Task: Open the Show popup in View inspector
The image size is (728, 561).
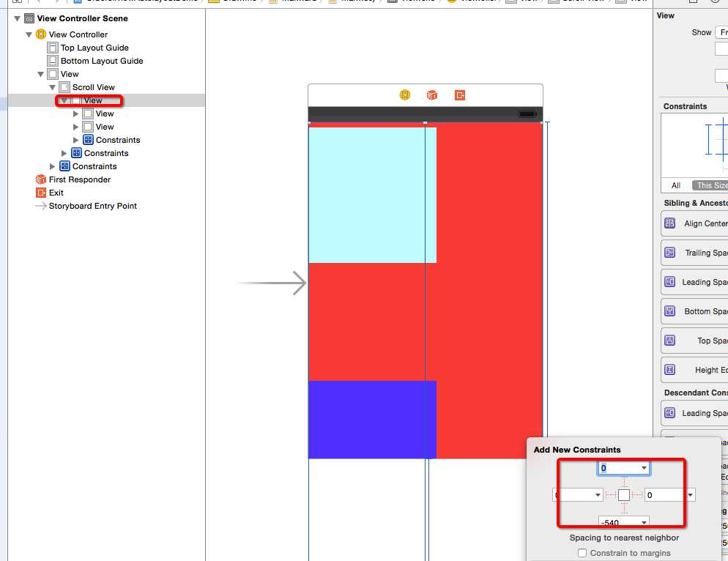Action: pos(721,32)
